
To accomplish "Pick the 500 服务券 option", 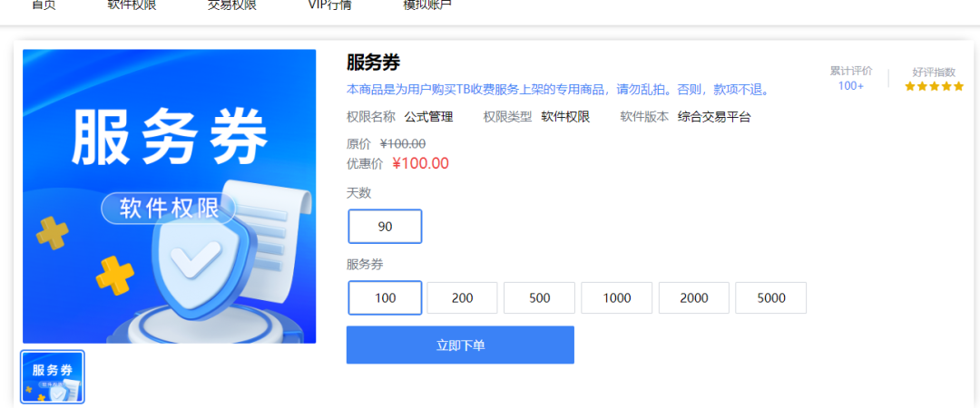I will (x=539, y=298).
